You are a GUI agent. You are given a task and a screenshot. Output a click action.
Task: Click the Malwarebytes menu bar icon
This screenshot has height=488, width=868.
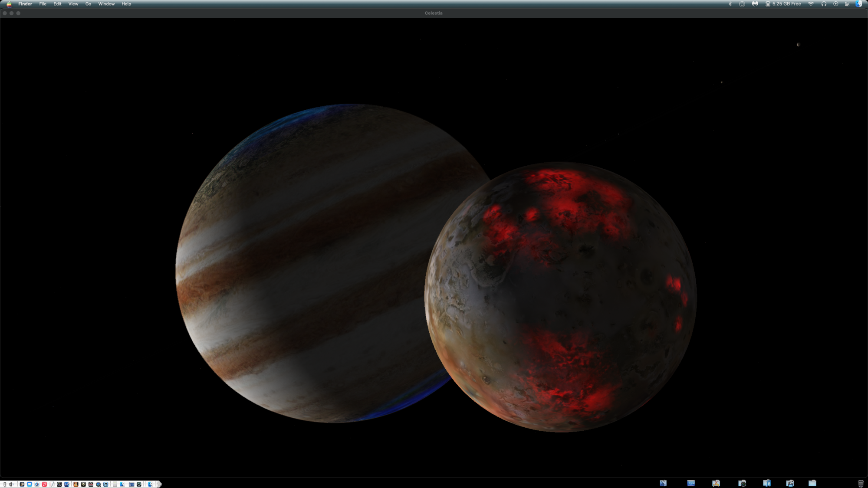(755, 4)
